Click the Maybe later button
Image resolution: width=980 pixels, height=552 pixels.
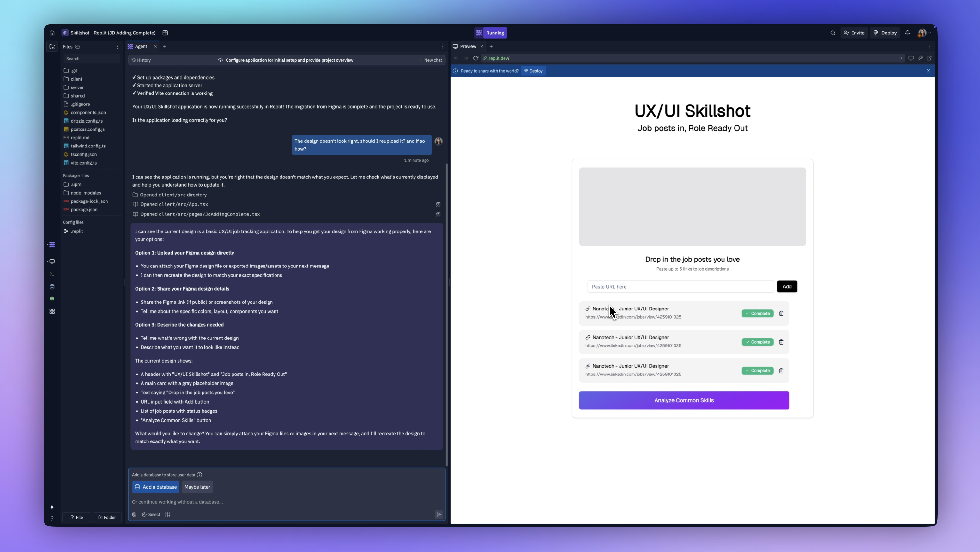[197, 487]
